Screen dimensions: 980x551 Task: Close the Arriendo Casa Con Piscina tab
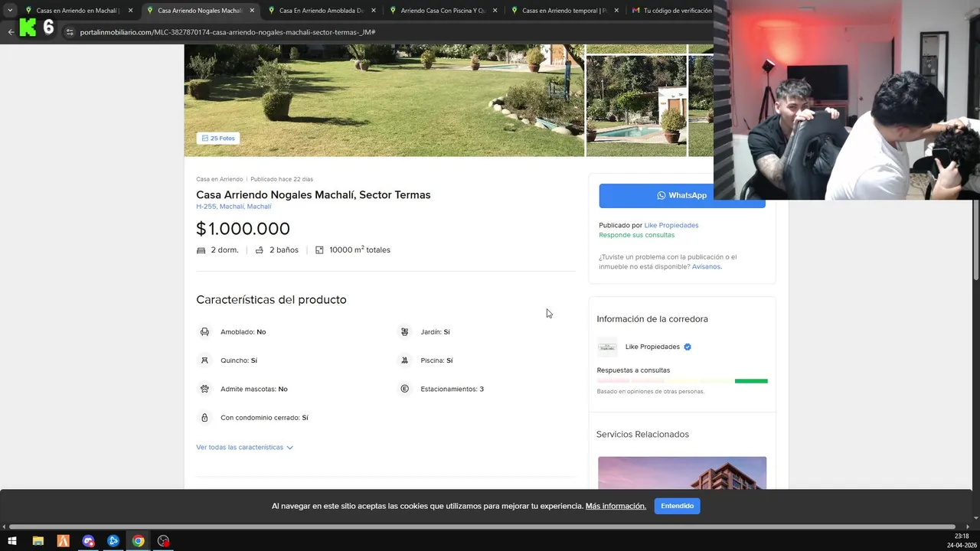point(495,11)
